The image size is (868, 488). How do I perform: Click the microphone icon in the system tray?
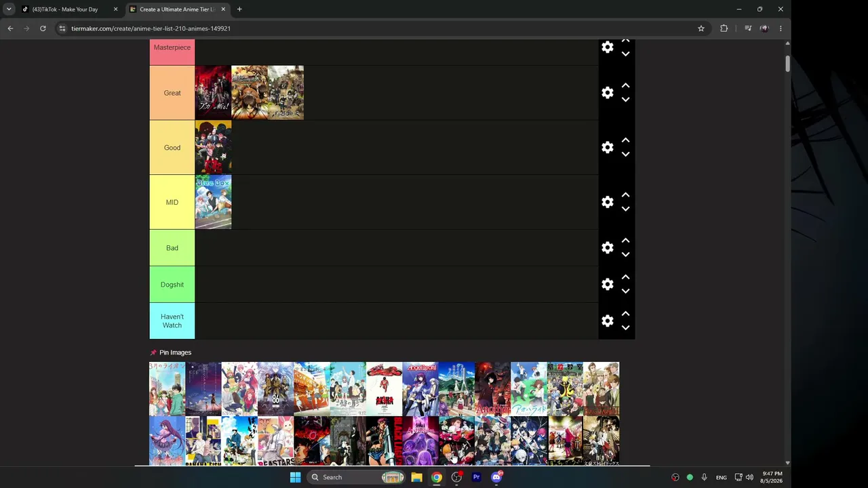[x=704, y=477]
